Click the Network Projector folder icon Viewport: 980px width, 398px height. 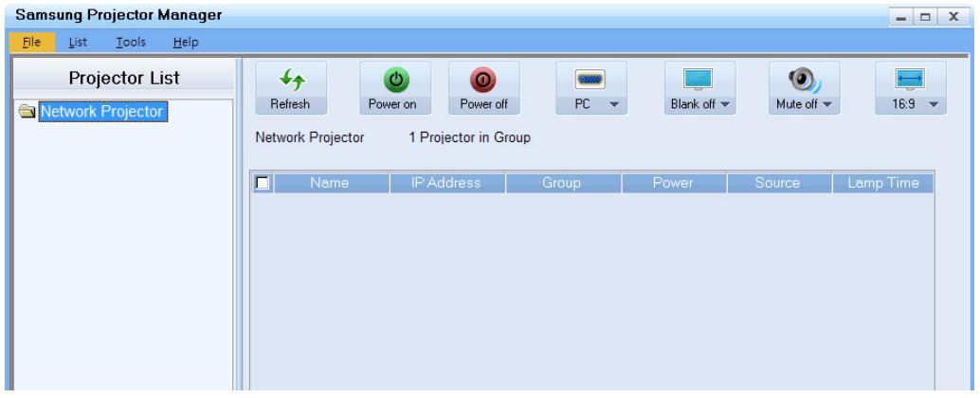27,112
